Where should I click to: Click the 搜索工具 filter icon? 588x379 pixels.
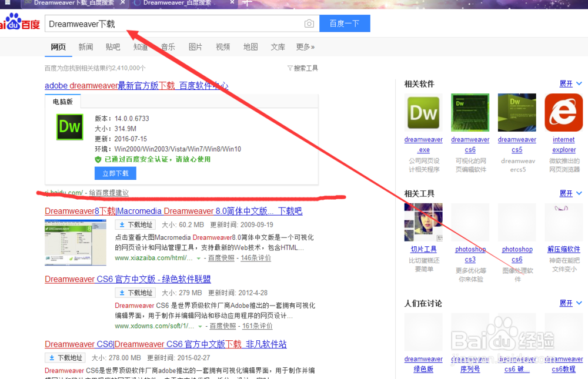point(290,68)
